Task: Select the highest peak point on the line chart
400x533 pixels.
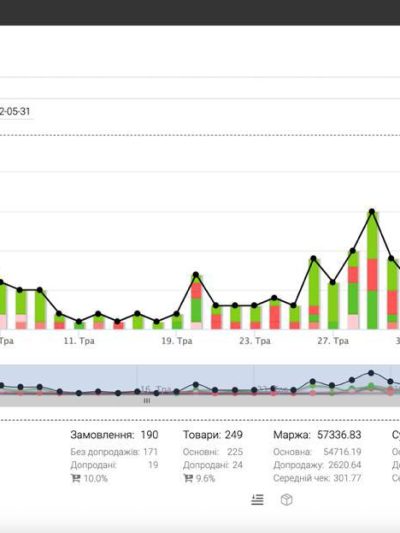Action: click(x=372, y=211)
